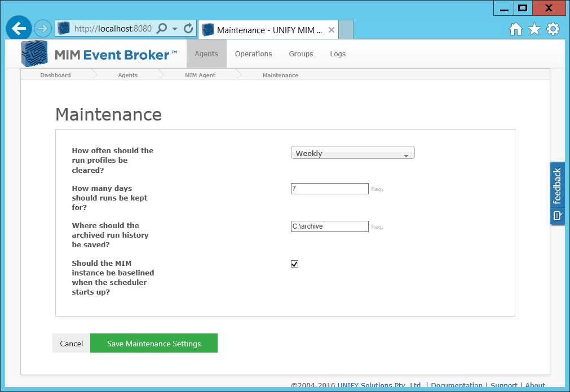Click the Maintenance breadcrumb

(x=280, y=75)
